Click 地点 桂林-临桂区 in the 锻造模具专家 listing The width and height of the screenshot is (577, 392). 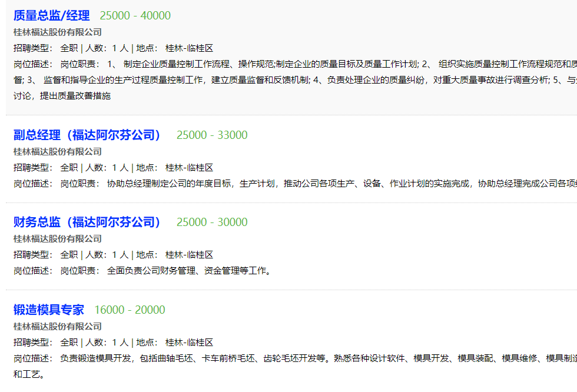(x=175, y=343)
